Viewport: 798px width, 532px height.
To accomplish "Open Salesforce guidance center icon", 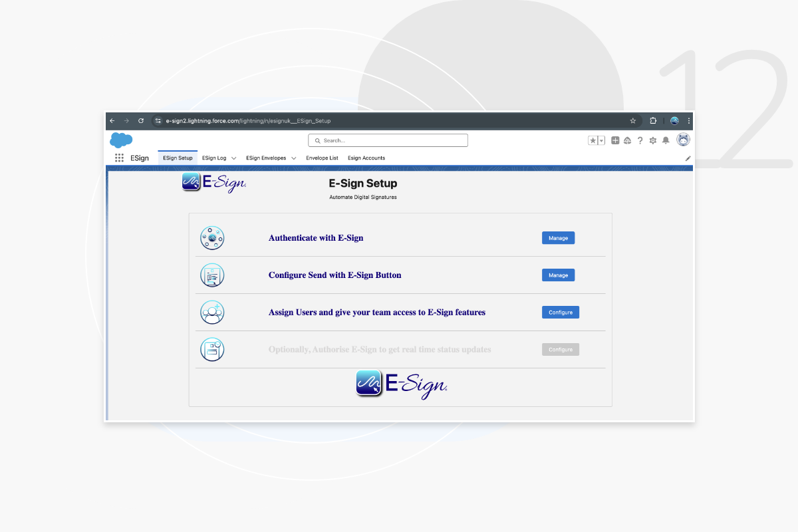I will [627, 140].
